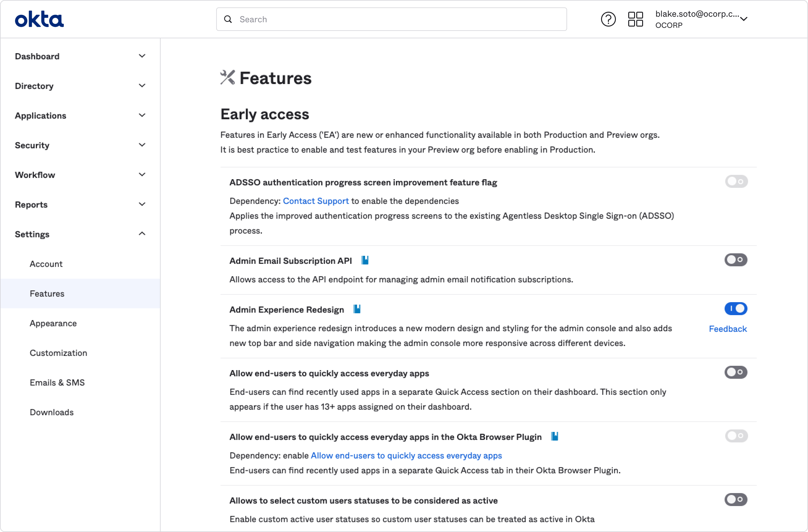Turn on ADSSO authentication progress screen feature
This screenshot has width=808, height=532.
[736, 181]
